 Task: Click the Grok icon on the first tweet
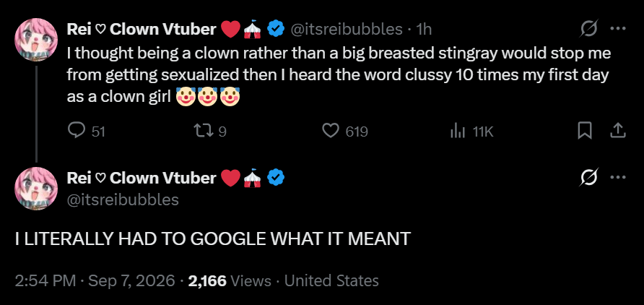point(589,29)
